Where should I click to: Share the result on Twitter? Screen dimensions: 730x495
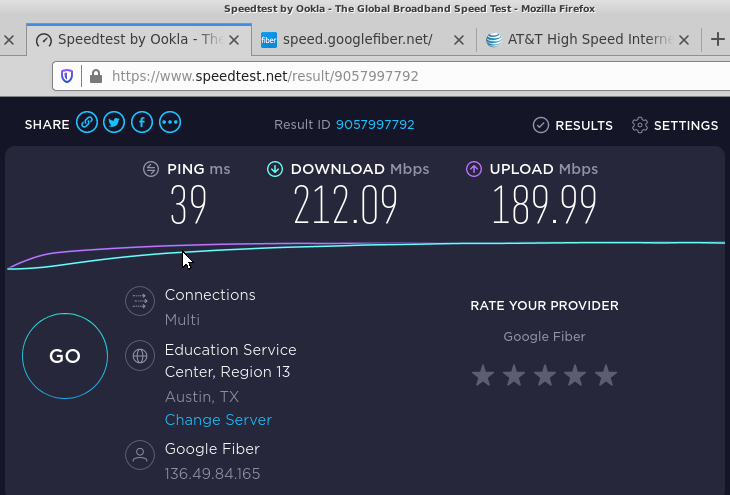[114, 122]
